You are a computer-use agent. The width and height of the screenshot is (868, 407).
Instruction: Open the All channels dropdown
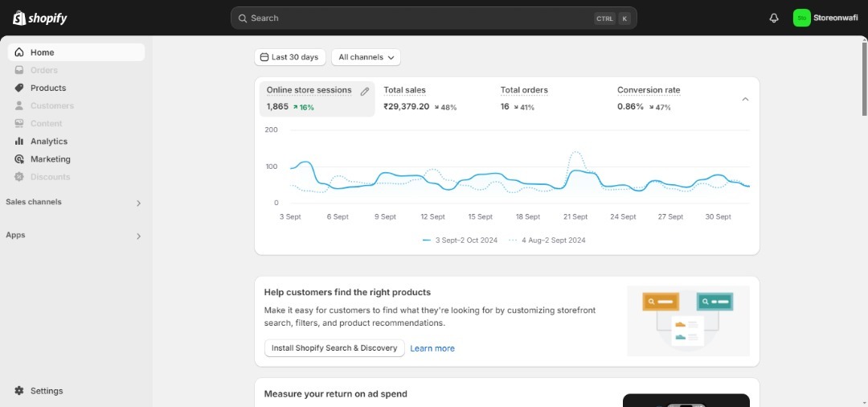coord(366,57)
